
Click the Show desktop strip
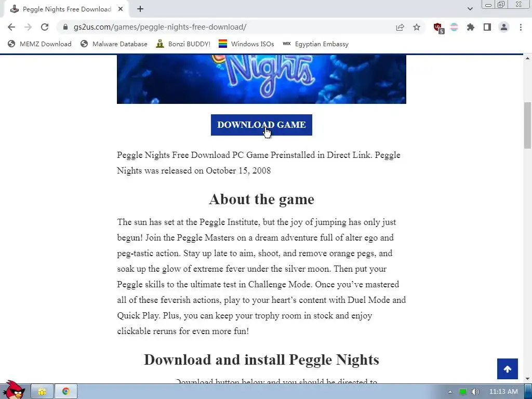pyautogui.click(x=528, y=392)
